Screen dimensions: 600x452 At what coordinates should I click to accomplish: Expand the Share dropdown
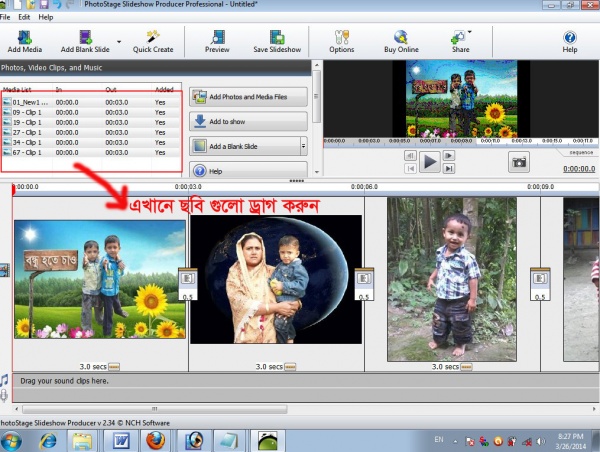(x=469, y=33)
